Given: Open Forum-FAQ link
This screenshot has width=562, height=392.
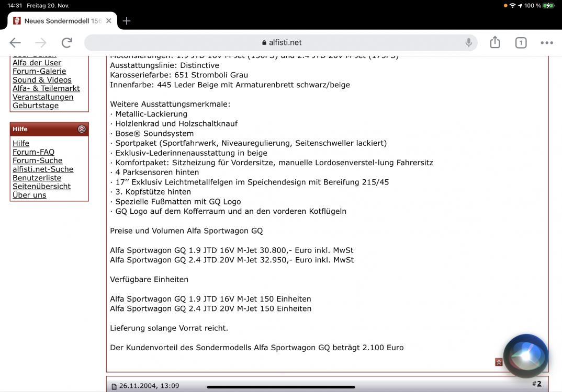Looking at the screenshot, I should tap(33, 152).
